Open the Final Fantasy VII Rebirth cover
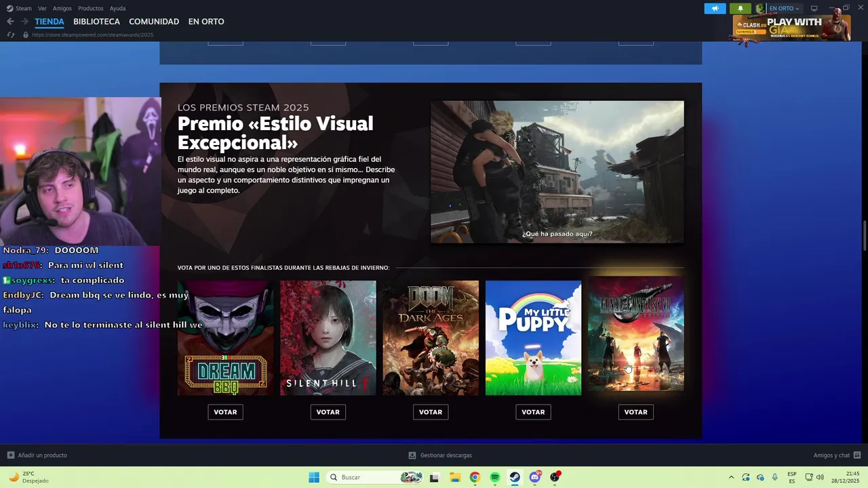 (636, 333)
